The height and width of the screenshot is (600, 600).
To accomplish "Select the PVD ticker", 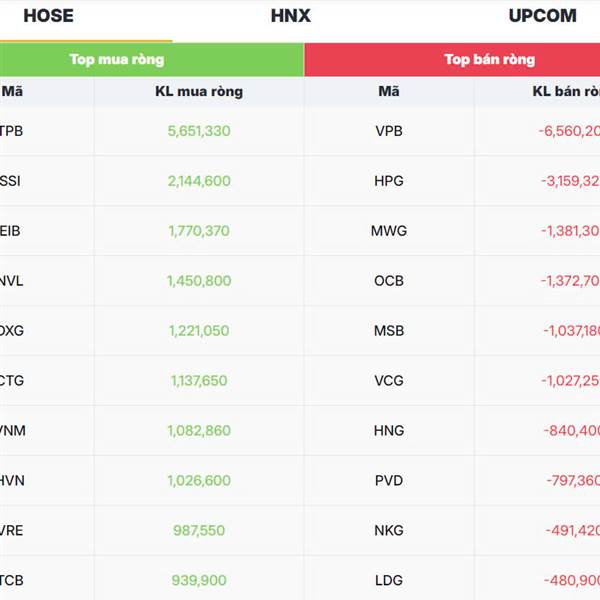I will coord(389,481).
